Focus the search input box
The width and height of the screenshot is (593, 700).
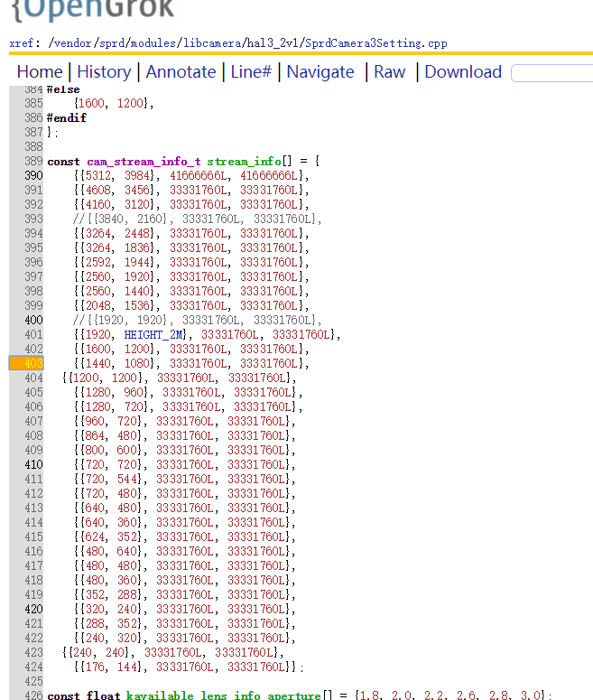552,73
